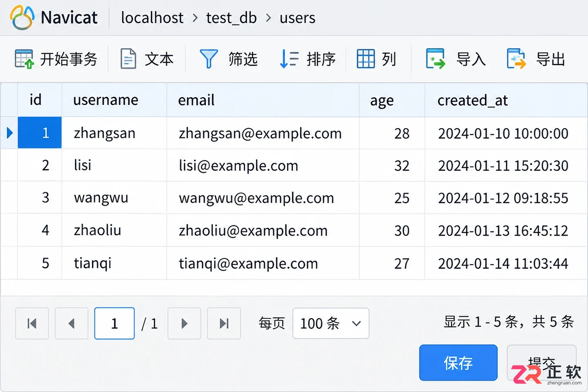Select the tianqi username cell
The image size is (588, 392).
(114, 263)
